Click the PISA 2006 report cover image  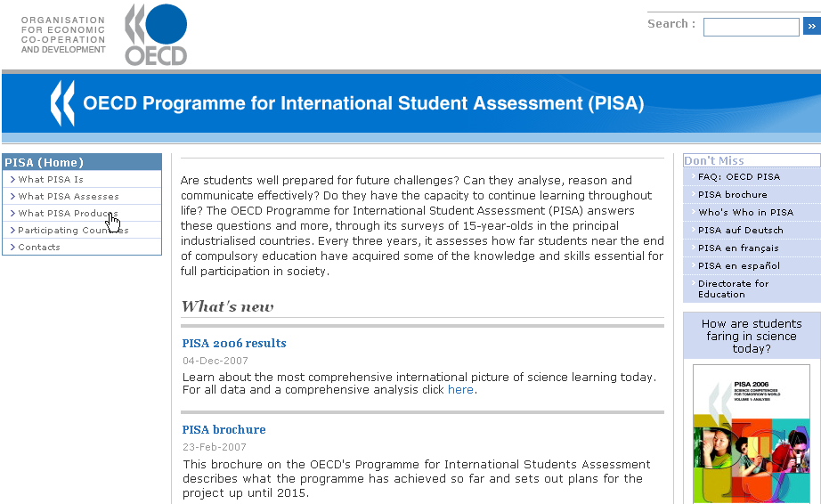click(752, 436)
